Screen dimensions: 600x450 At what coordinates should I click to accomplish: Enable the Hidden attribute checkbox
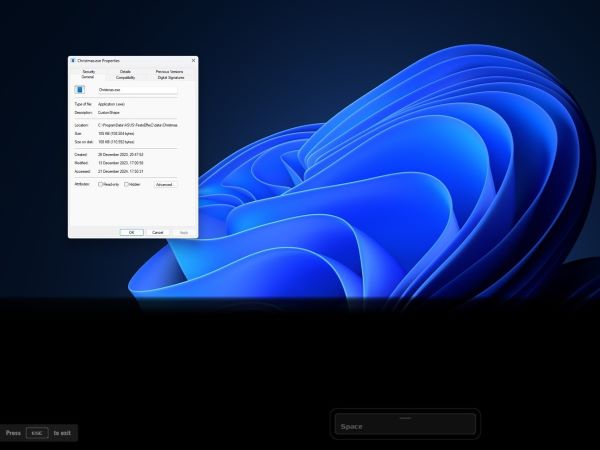[x=126, y=184]
